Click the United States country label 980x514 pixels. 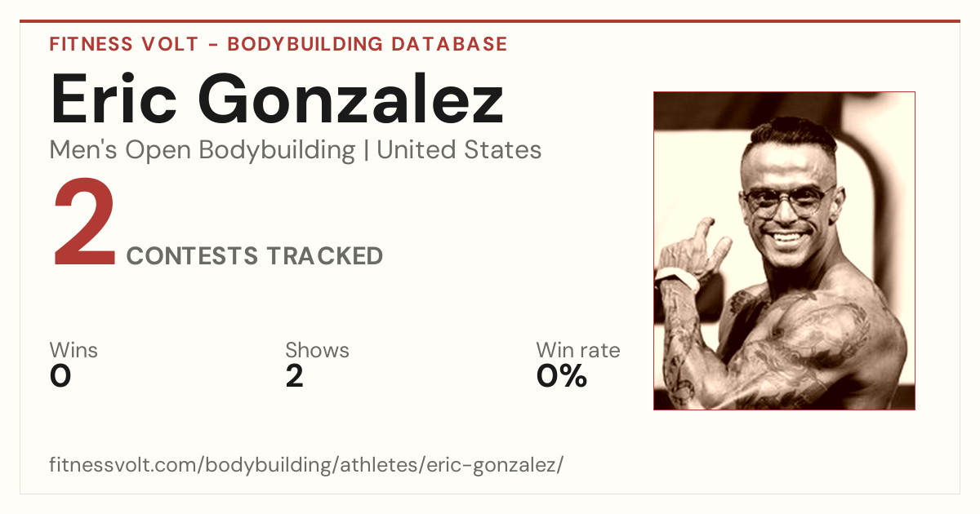[459, 150]
